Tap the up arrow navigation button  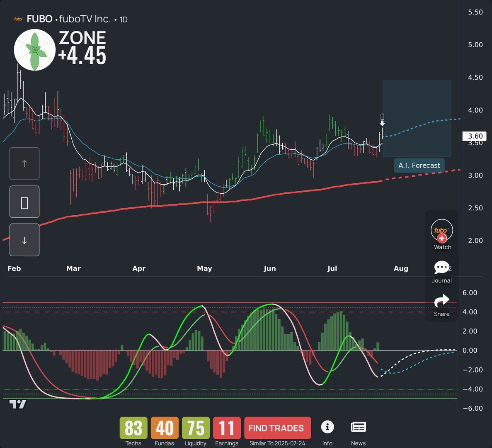pyautogui.click(x=24, y=163)
